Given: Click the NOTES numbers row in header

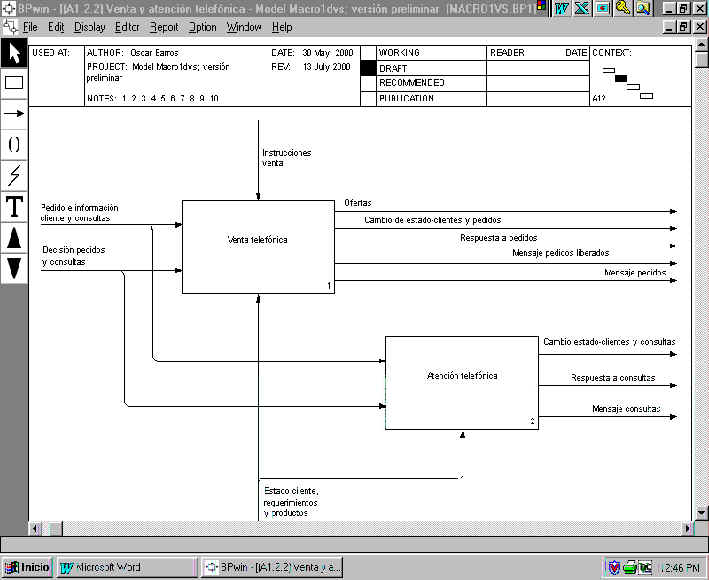Looking at the screenshot, I should click(x=153, y=98).
